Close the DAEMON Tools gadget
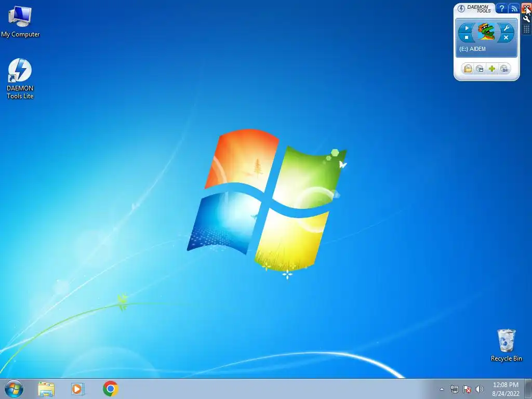The width and height of the screenshot is (532, 399). 526,8
